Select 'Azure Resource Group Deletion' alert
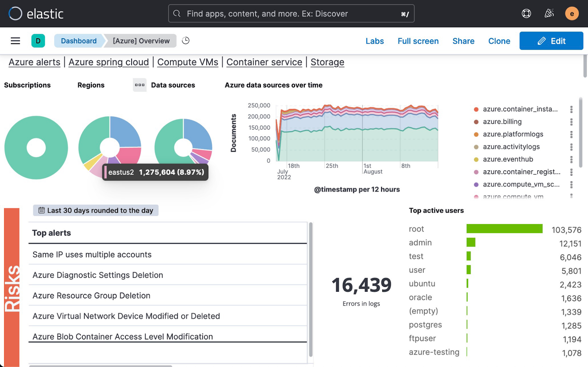Image resolution: width=588 pixels, height=367 pixels. point(91,295)
